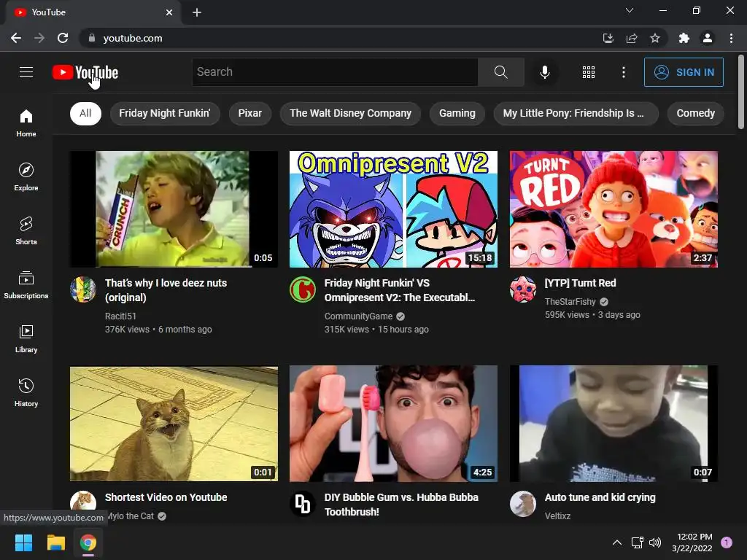Open Explore in sidebar
Screen dimensions: 747x560
(26, 176)
